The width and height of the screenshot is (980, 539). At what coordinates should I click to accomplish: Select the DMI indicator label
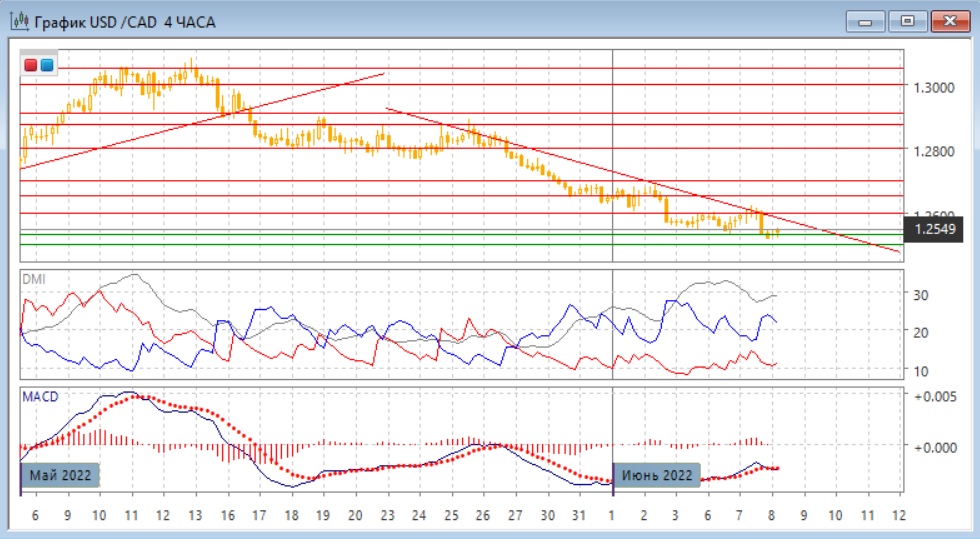click(x=33, y=279)
